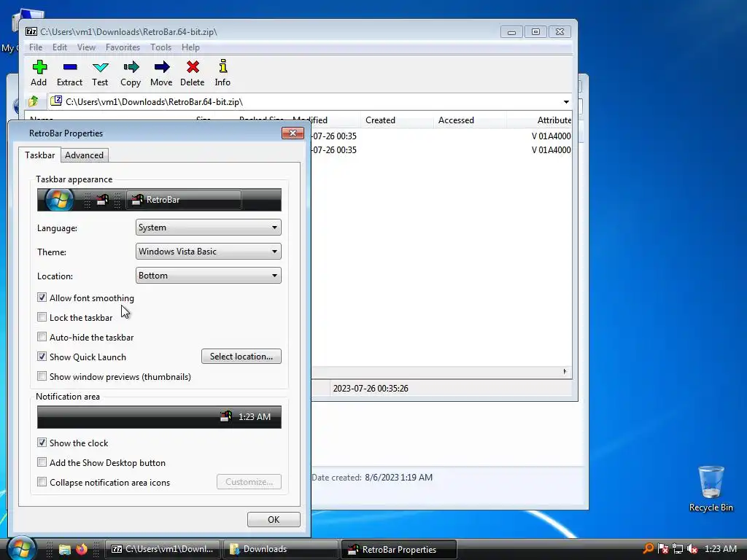Enable Add the Show Desktop button
Screen dimensions: 747x560
click(x=42, y=462)
